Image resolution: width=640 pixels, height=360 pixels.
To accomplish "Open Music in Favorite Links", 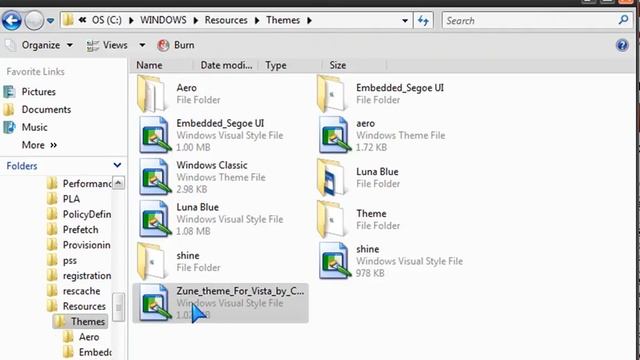I will coord(35,127).
